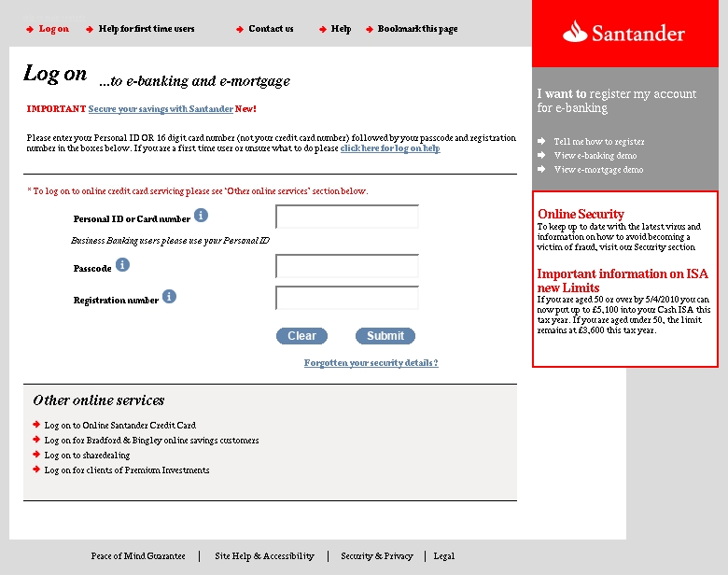
Task: Open Forgotten your security details link
Action: pyautogui.click(x=371, y=363)
